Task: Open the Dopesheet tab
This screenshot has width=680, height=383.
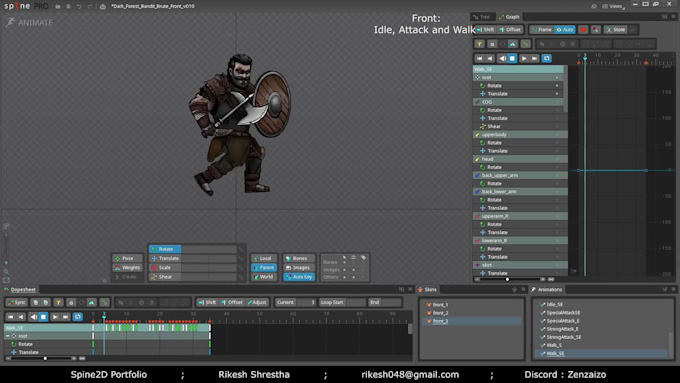Action: point(20,289)
